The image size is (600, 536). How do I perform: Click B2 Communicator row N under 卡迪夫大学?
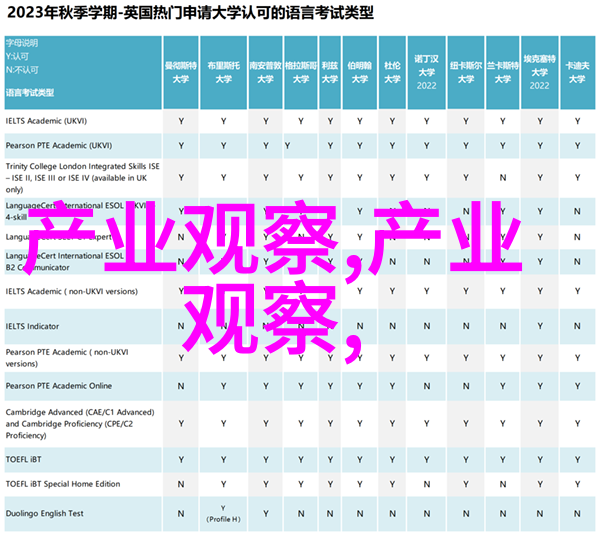coord(577,262)
